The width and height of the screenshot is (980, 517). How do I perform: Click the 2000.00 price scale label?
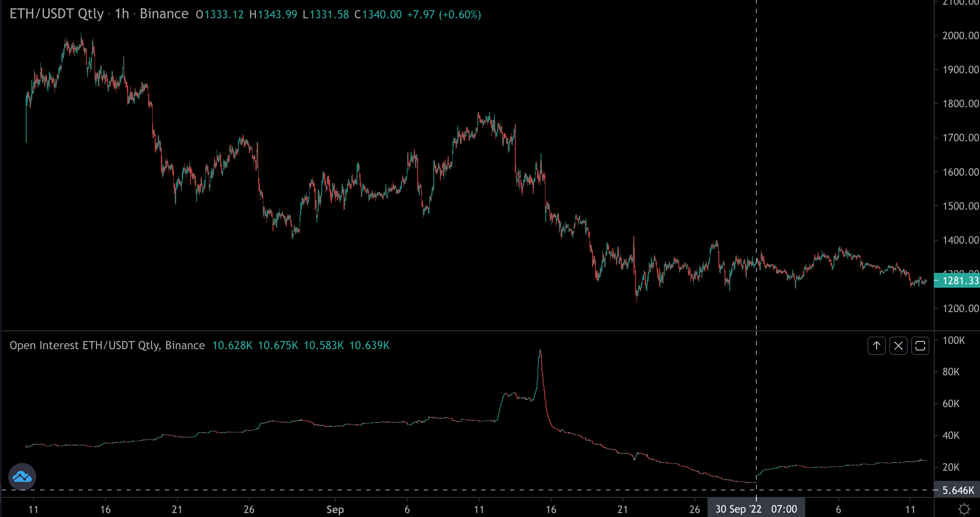[960, 36]
